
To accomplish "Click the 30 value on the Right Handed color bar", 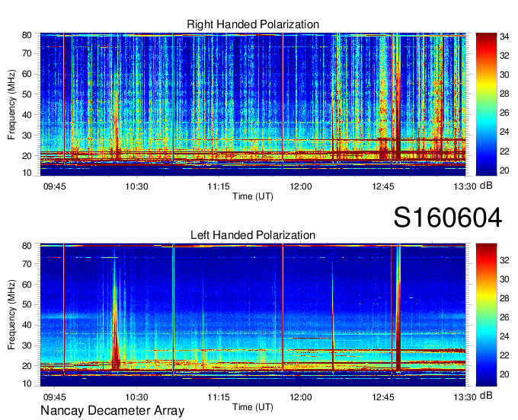I will tap(504, 75).
